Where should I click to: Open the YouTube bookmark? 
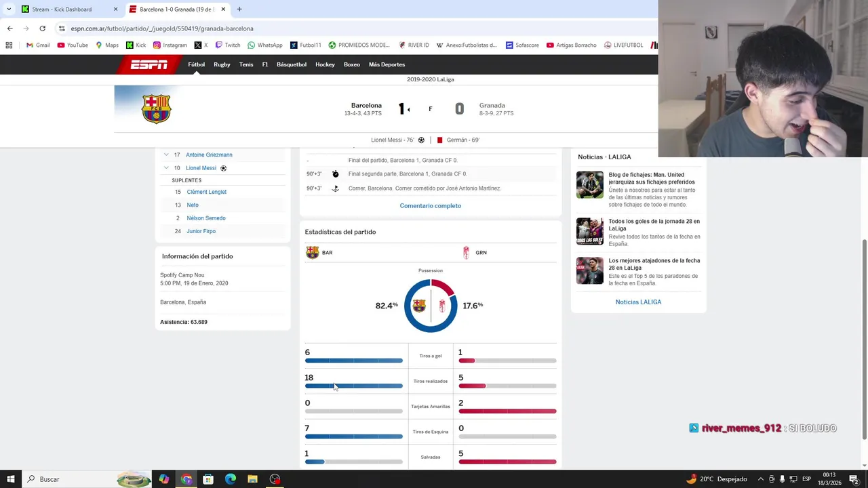73,45
